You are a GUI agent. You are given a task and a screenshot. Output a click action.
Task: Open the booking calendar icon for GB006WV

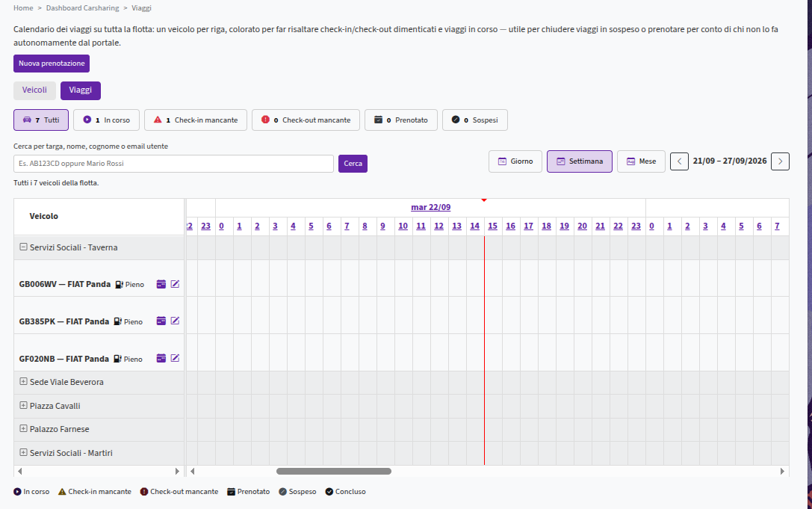[161, 284]
